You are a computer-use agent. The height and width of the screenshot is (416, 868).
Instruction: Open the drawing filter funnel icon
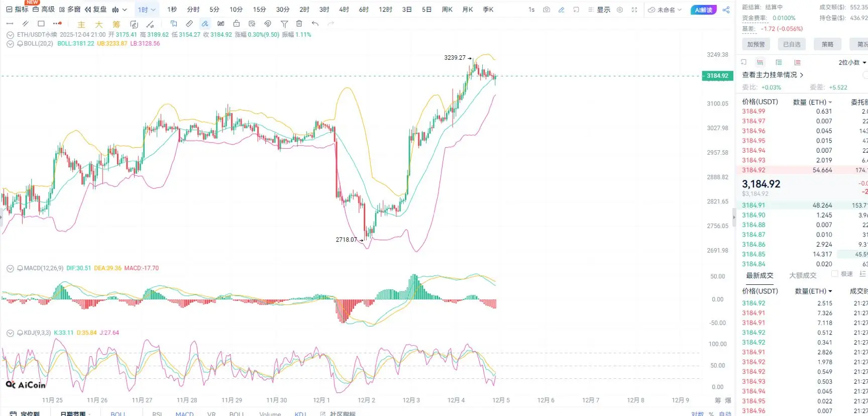pyautogui.click(x=284, y=24)
